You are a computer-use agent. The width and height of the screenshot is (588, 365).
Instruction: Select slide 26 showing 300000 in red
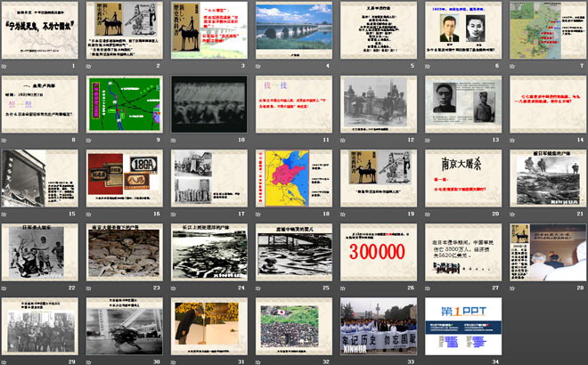pyautogui.click(x=379, y=252)
